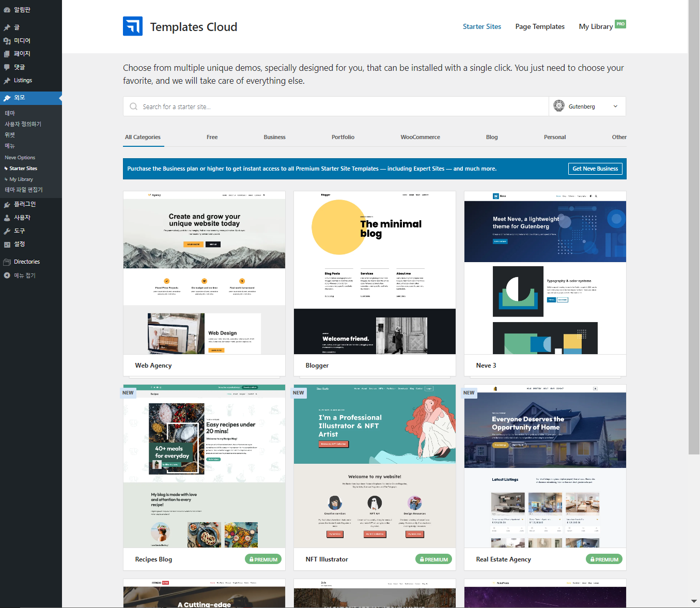Click the starter site search field

[x=336, y=107]
